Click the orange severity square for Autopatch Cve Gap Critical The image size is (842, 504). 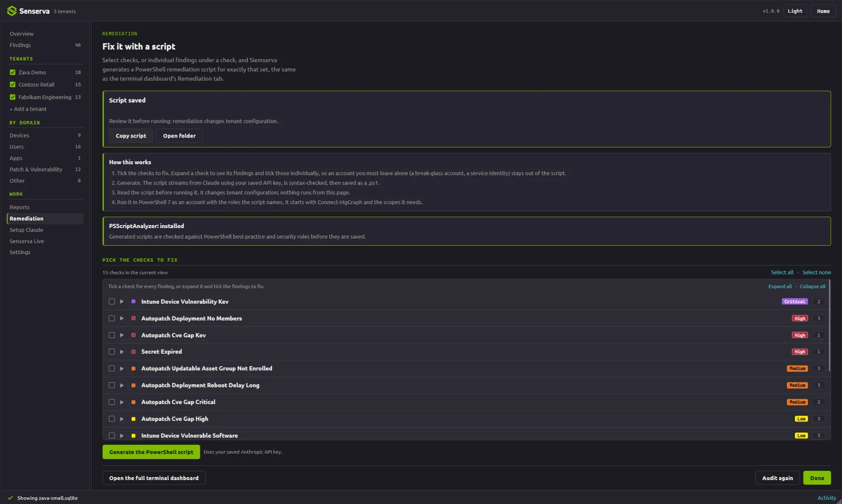[133, 402]
